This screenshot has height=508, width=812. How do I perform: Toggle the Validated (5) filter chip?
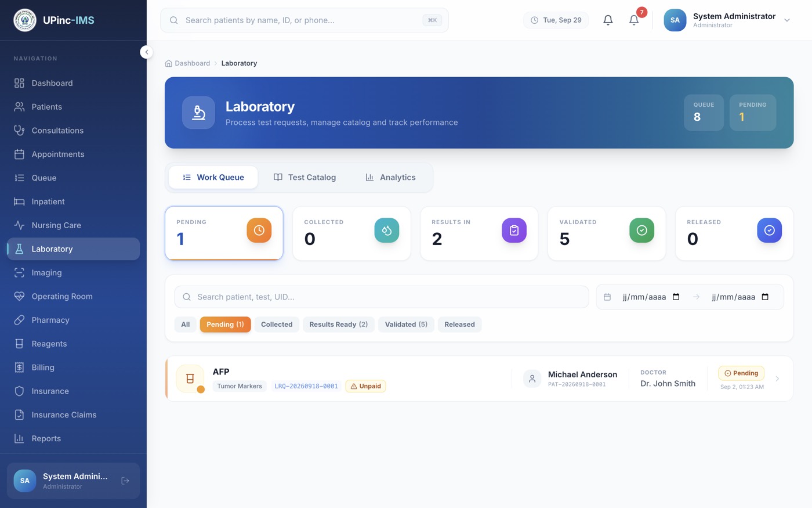406,325
